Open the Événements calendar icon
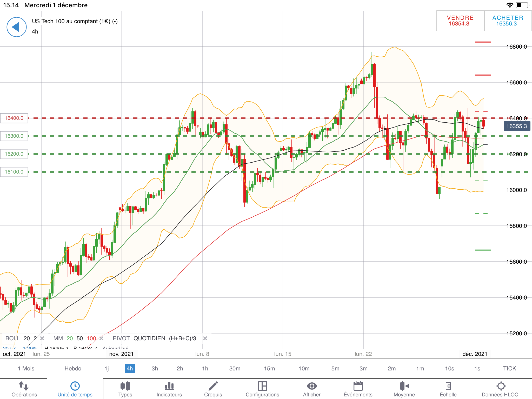Viewport: 532px width, 399px height. 358,386
